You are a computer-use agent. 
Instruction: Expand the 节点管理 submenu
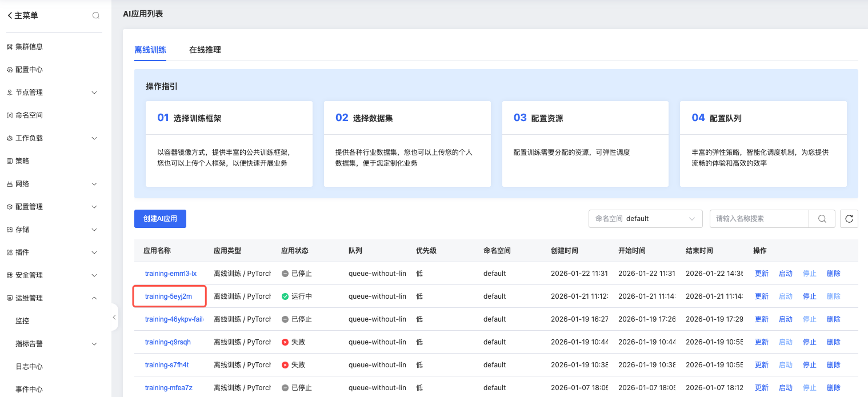pos(94,93)
